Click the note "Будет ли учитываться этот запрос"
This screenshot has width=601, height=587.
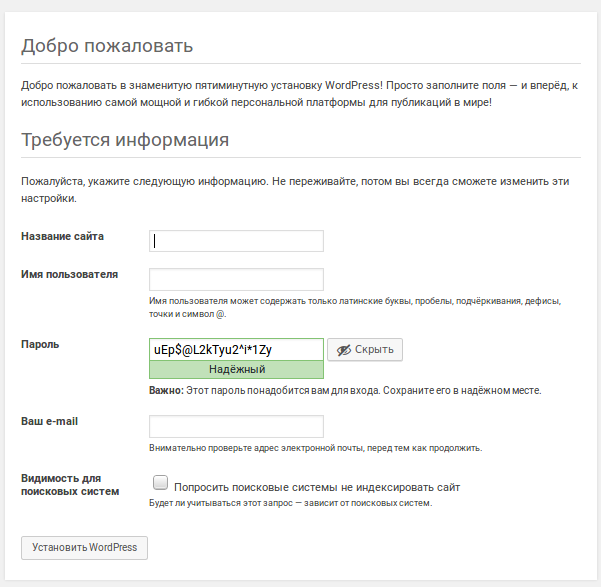291,503
